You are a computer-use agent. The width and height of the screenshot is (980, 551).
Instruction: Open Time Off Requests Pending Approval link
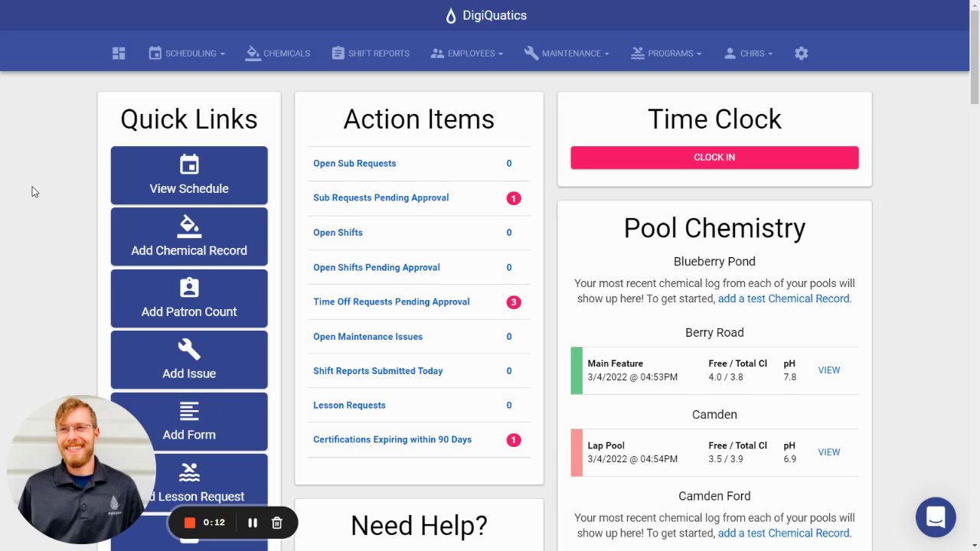pyautogui.click(x=391, y=302)
